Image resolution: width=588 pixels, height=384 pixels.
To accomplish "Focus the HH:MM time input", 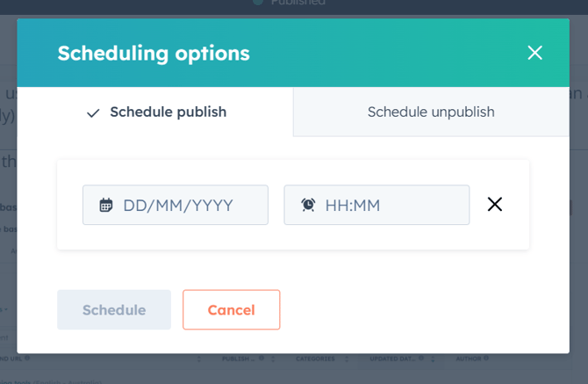I will [x=386, y=205].
